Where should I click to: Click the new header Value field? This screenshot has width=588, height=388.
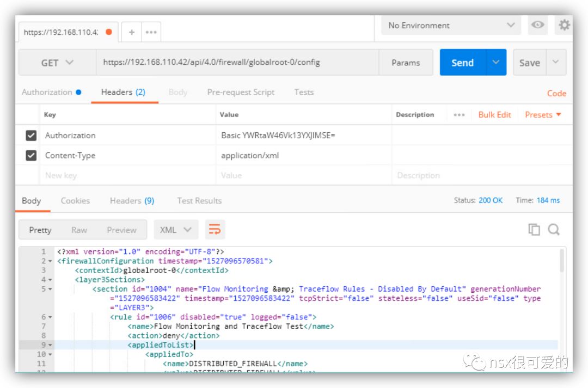click(304, 175)
